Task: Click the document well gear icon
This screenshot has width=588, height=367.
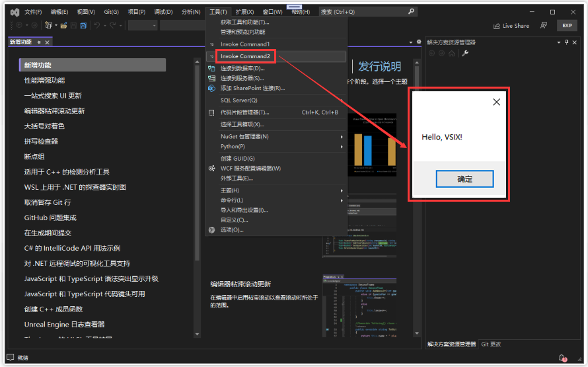Action: [x=419, y=42]
